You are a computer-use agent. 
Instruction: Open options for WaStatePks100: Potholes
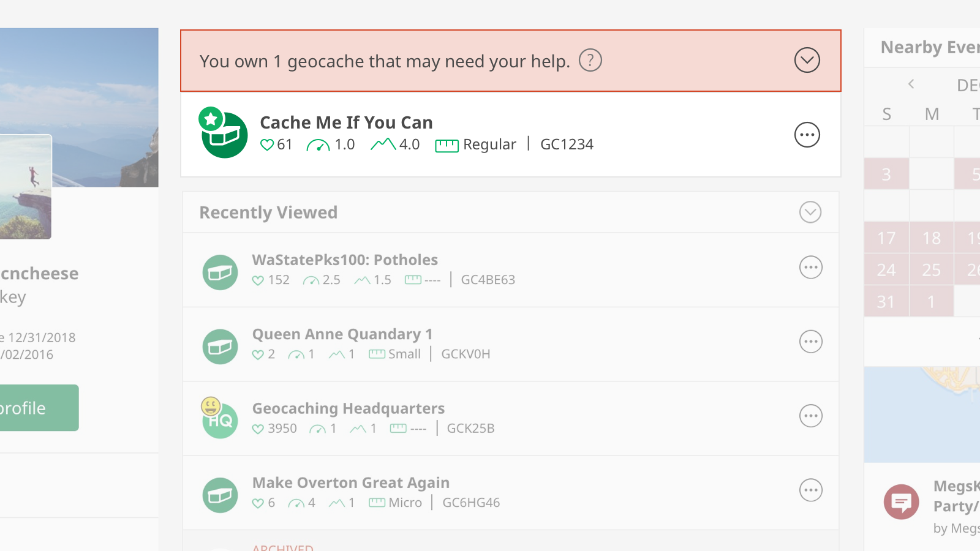(810, 268)
